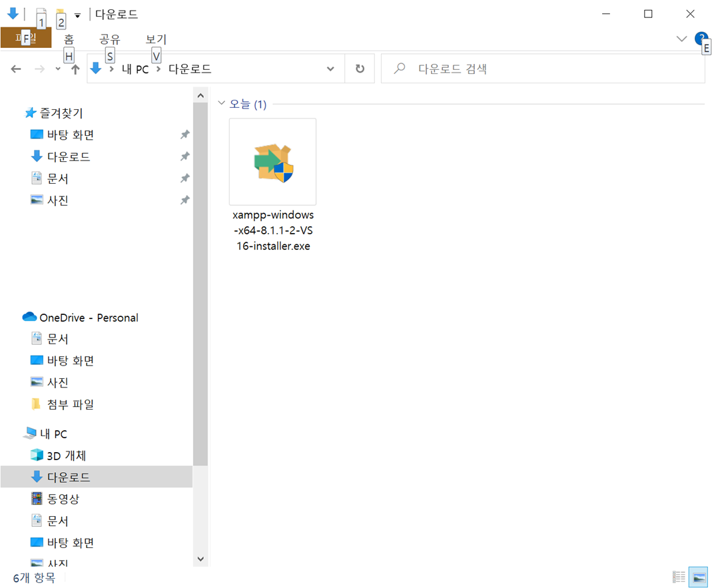Screen dimensions: 712x588
Task: Select 다운로드 under 내 PC
Action: (x=97, y=477)
